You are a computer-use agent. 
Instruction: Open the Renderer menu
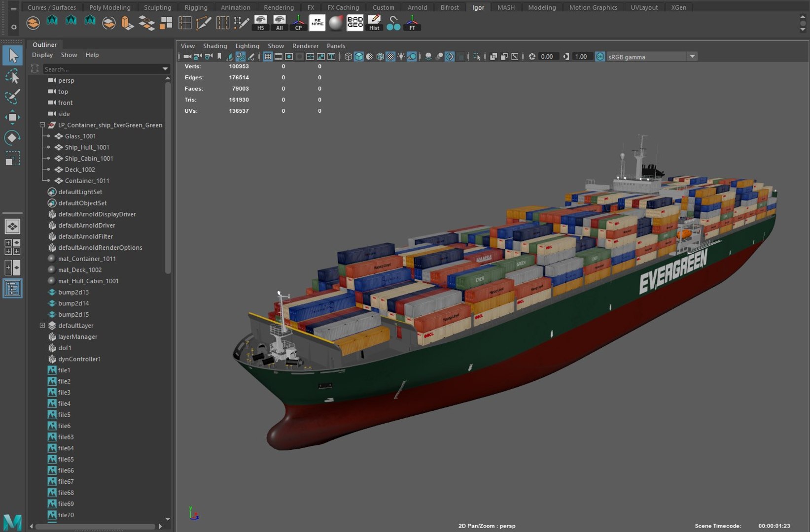click(x=305, y=46)
